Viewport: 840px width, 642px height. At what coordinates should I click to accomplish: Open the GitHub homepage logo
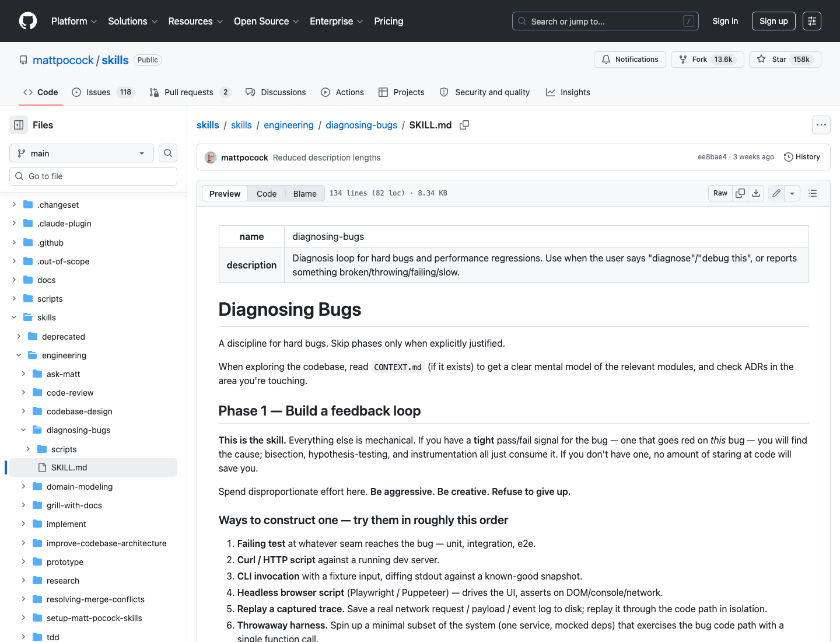(x=28, y=21)
